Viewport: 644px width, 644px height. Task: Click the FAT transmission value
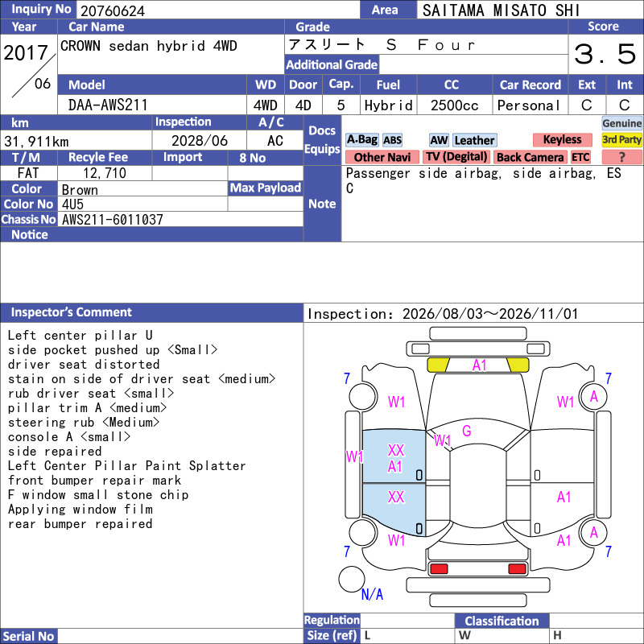(x=28, y=173)
